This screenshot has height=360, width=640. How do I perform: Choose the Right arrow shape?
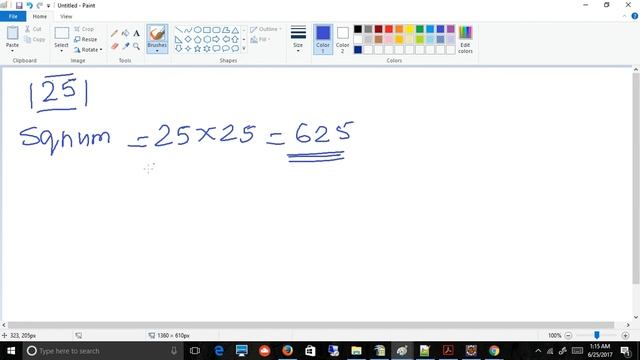pyautogui.click(x=216, y=39)
